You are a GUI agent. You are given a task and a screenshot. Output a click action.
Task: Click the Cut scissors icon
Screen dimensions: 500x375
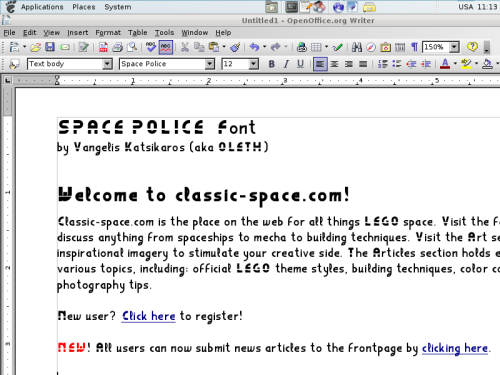click(x=185, y=47)
